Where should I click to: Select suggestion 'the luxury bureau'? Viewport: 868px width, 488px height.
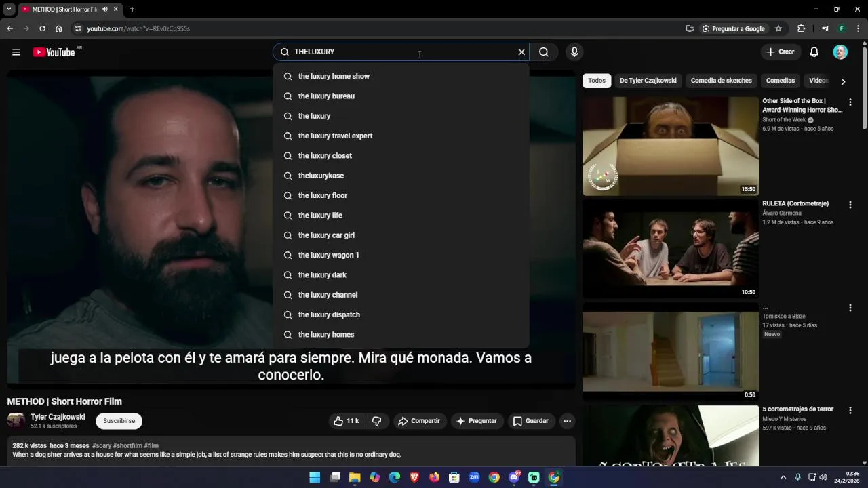tap(401, 96)
